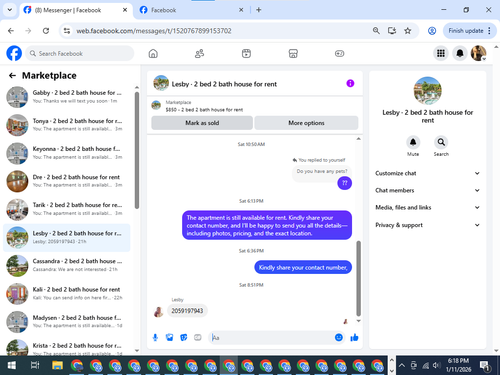Open the account profile picture menu
This screenshot has height=375, width=500.
[478, 53]
